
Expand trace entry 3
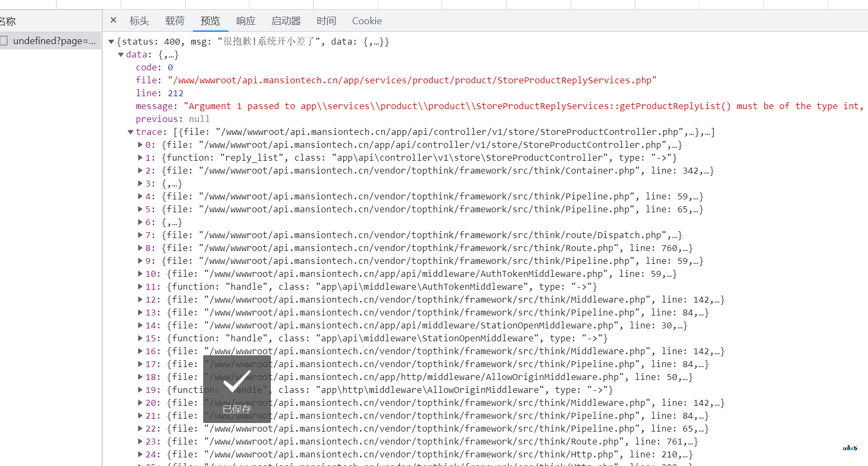click(140, 183)
